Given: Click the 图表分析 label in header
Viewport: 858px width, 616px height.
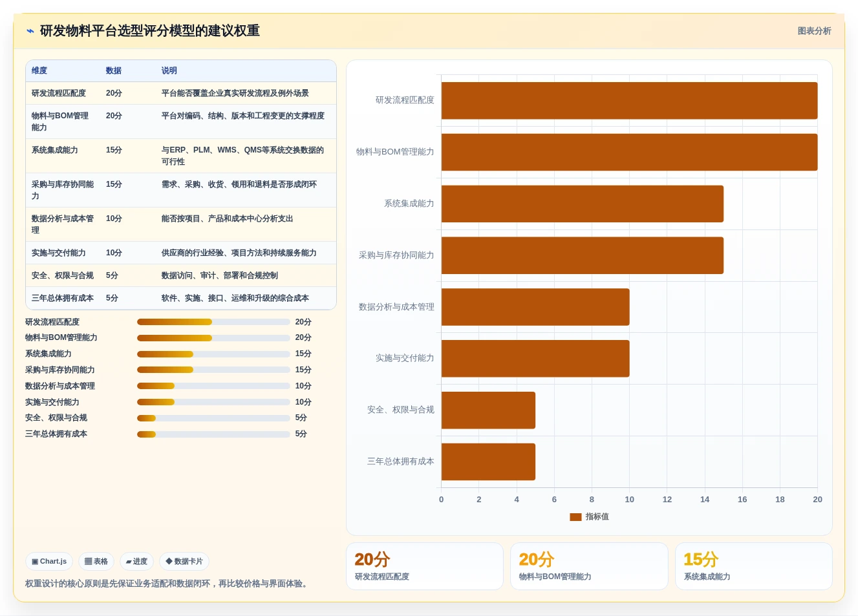Looking at the screenshot, I should (814, 31).
